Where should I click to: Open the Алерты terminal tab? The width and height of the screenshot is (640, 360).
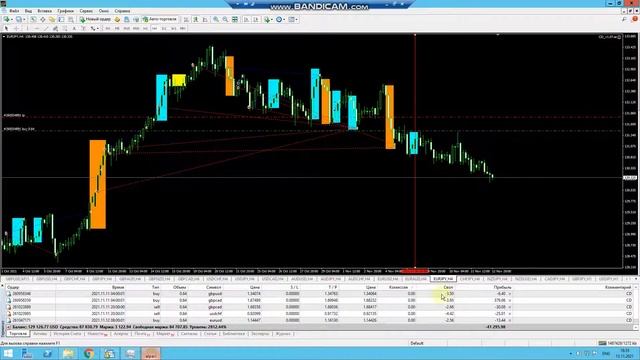tap(121, 334)
